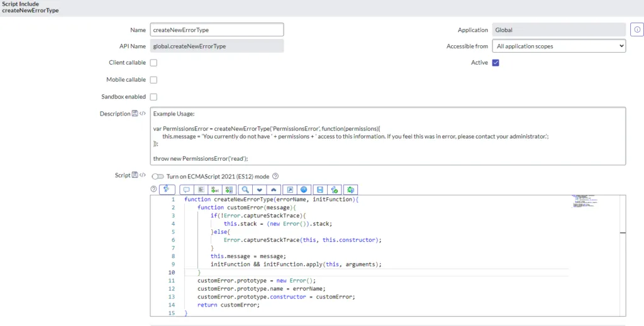Screen dimensions: 644x326
Task: Check the Client callable checkbox
Action: pos(153,63)
